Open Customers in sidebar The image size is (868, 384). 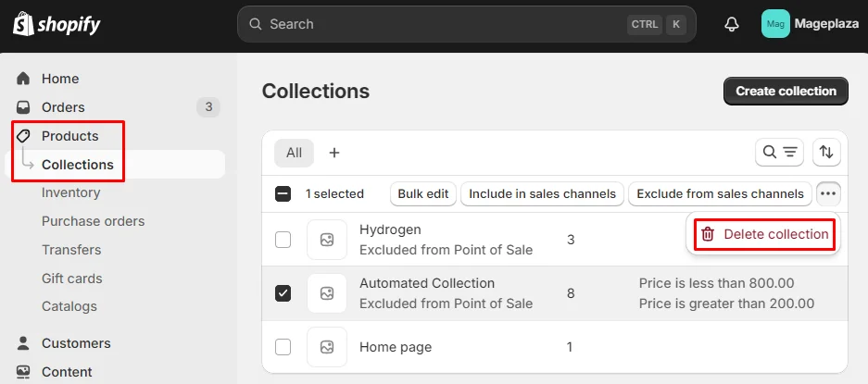(76, 343)
